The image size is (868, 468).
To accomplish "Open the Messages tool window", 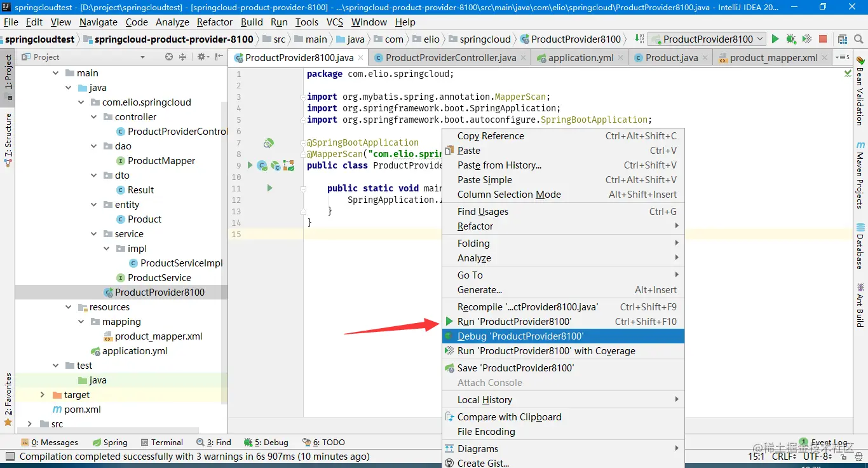I will click(x=50, y=443).
